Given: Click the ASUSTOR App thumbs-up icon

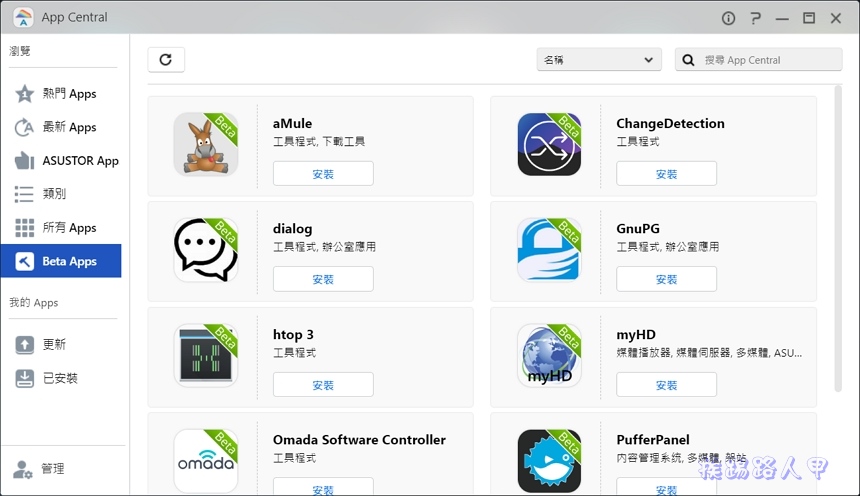Looking at the screenshot, I should point(24,161).
